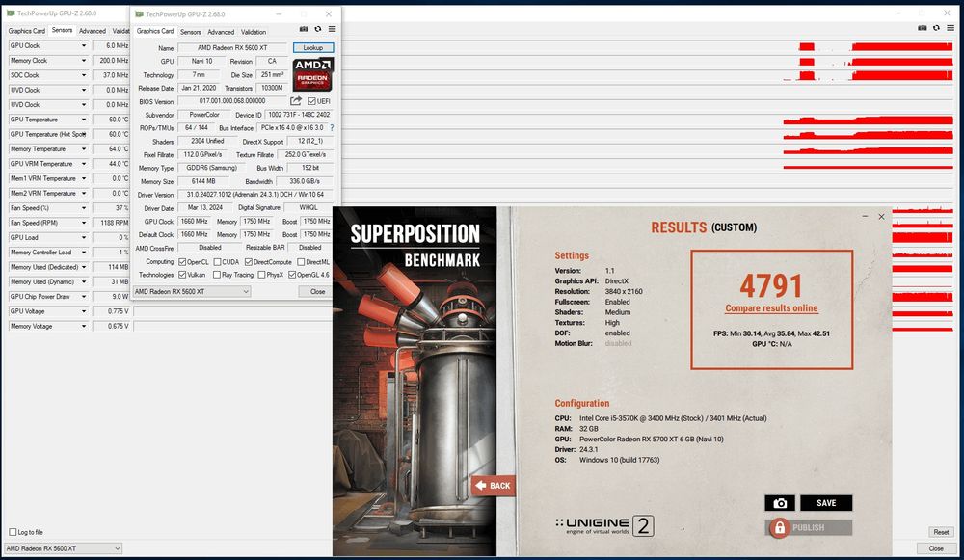Open the hamburger menu in front GPU-Z window

332,29
